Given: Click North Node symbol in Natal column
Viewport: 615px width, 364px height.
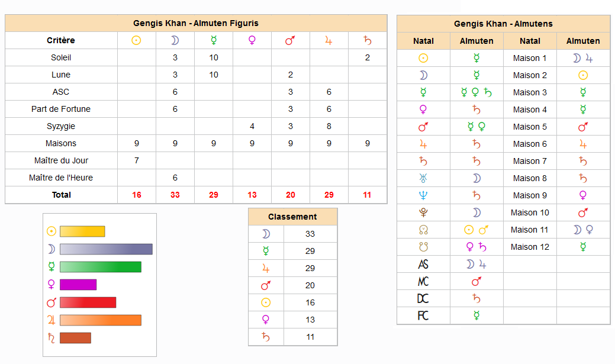Looking at the screenshot, I should pos(423,230).
